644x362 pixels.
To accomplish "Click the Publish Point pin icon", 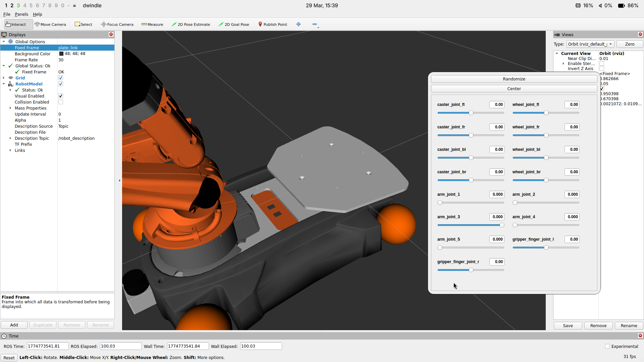I will [260, 24].
